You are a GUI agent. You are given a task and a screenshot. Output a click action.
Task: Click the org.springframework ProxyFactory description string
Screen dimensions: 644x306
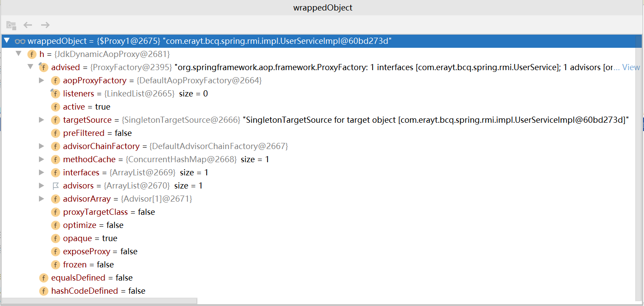pos(394,68)
